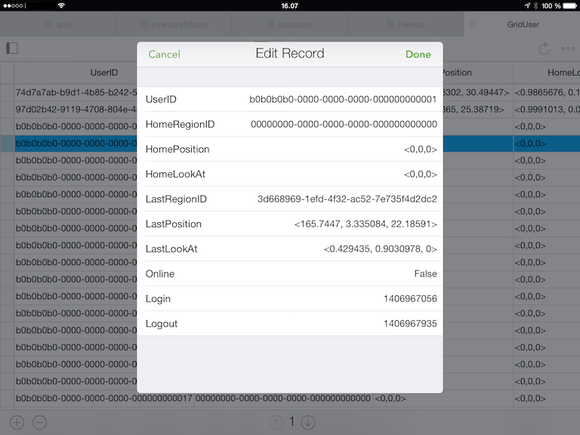Select row starting 74d7a7ab-b9d1-4b85

click(x=76, y=92)
